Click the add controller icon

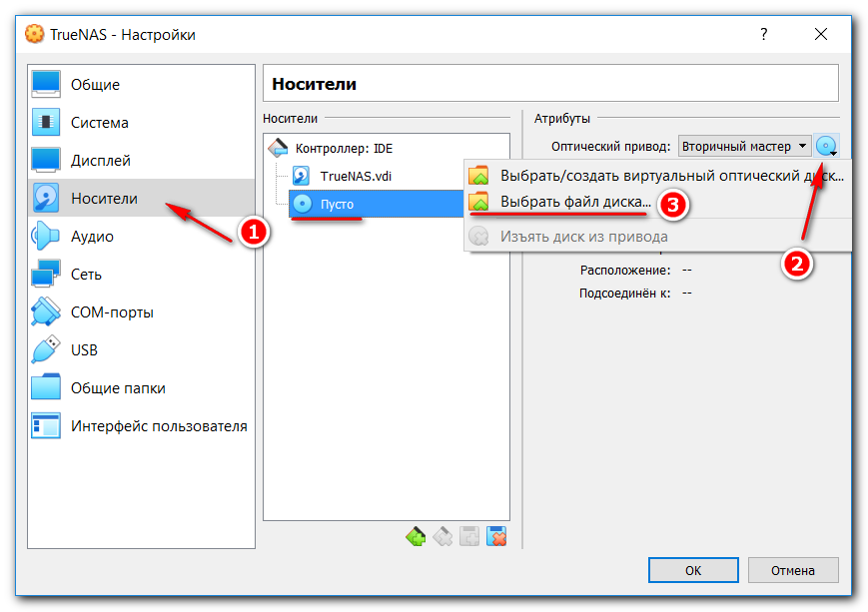tap(416, 536)
